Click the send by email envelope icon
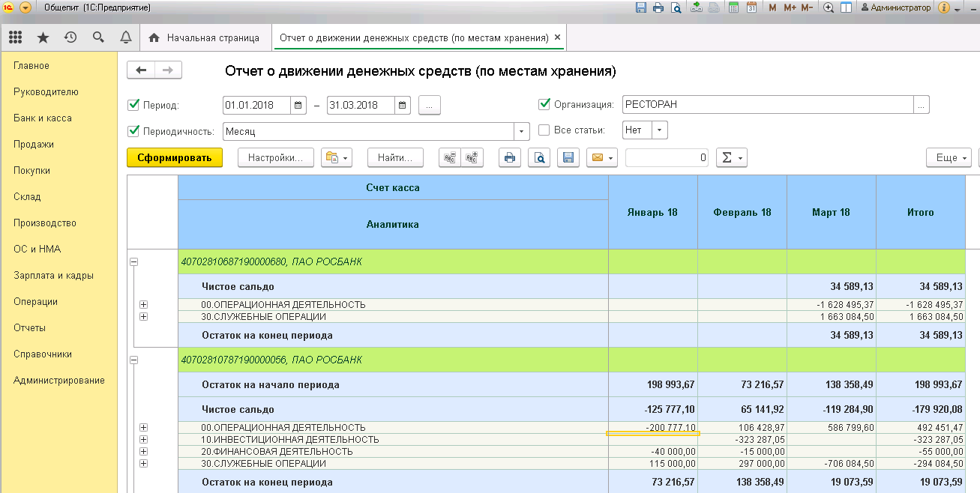 598,158
